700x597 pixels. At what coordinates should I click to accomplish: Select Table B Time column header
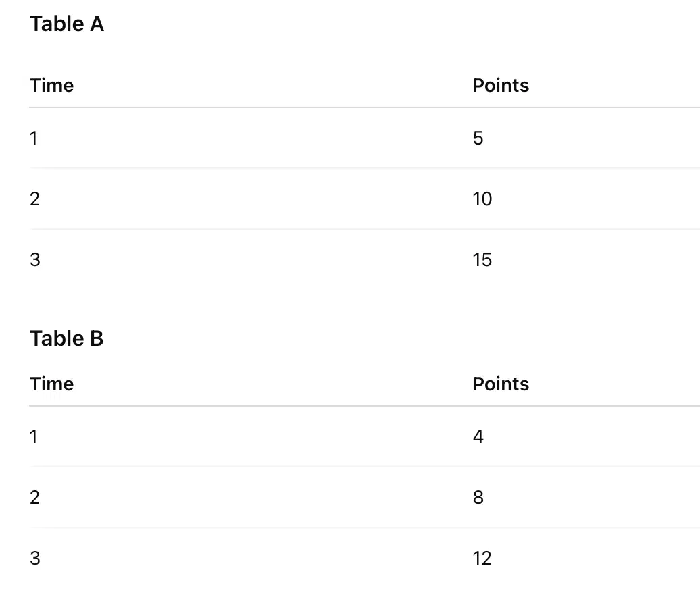(52, 384)
